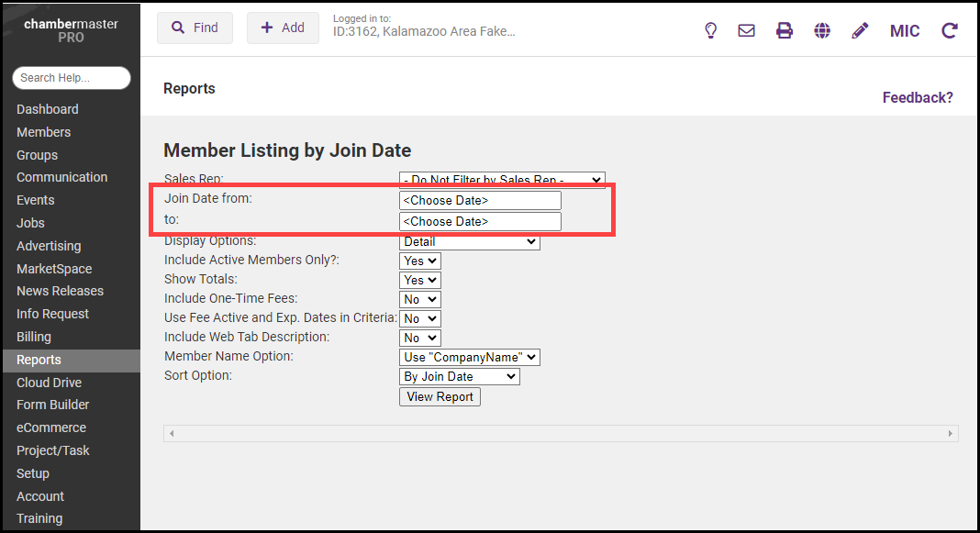Click the View Report button
Screen dimensions: 980x533
click(x=440, y=396)
